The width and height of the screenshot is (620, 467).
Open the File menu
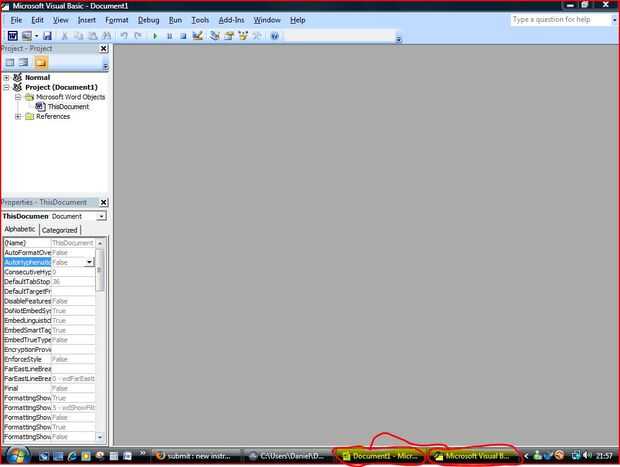click(16, 20)
